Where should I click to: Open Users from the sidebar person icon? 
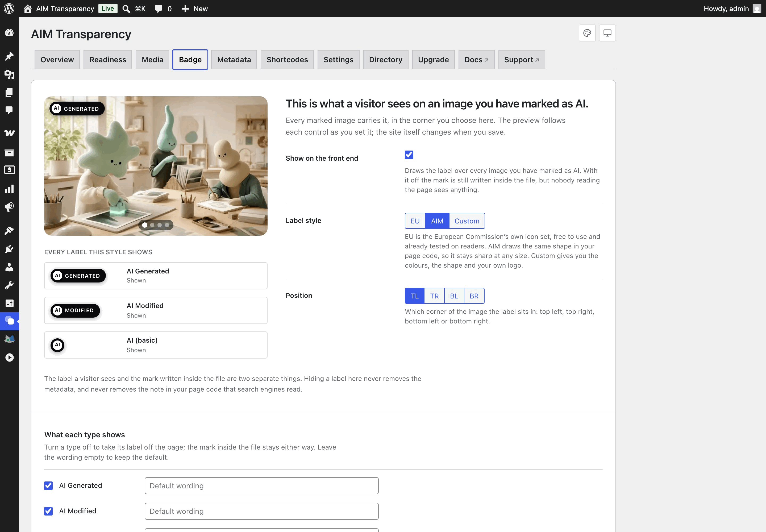point(9,267)
